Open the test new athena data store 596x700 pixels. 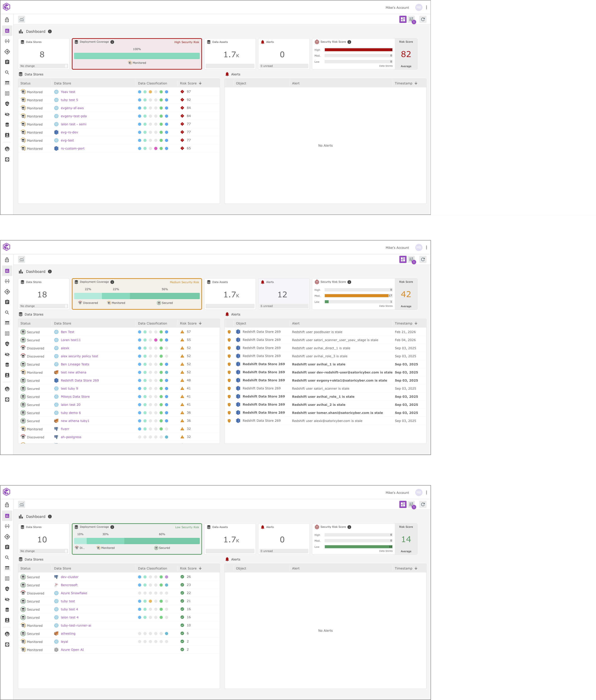coord(73,372)
